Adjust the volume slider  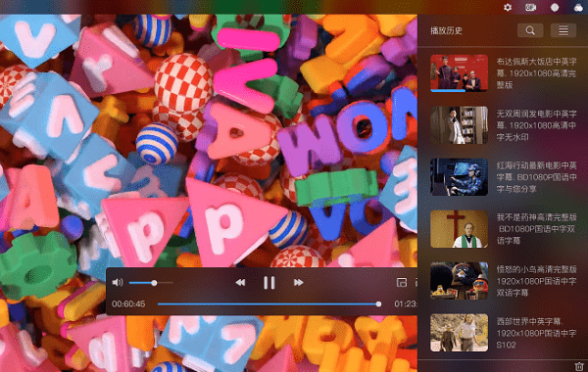[151, 283]
